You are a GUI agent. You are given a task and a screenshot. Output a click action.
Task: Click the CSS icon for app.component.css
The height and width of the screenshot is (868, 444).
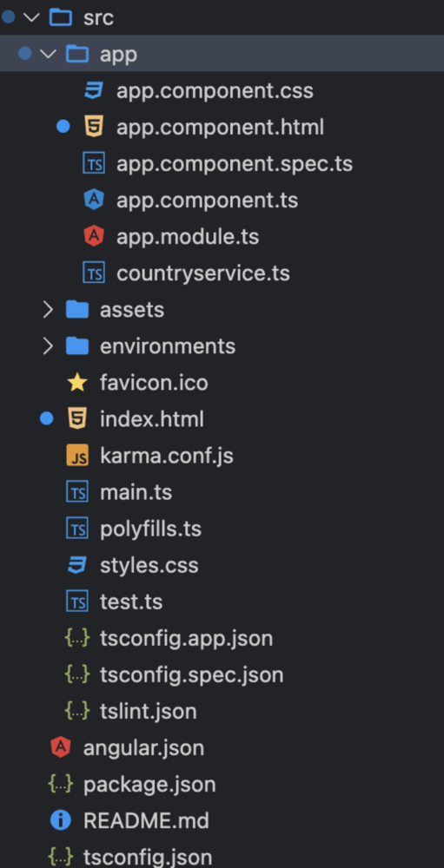[94, 90]
